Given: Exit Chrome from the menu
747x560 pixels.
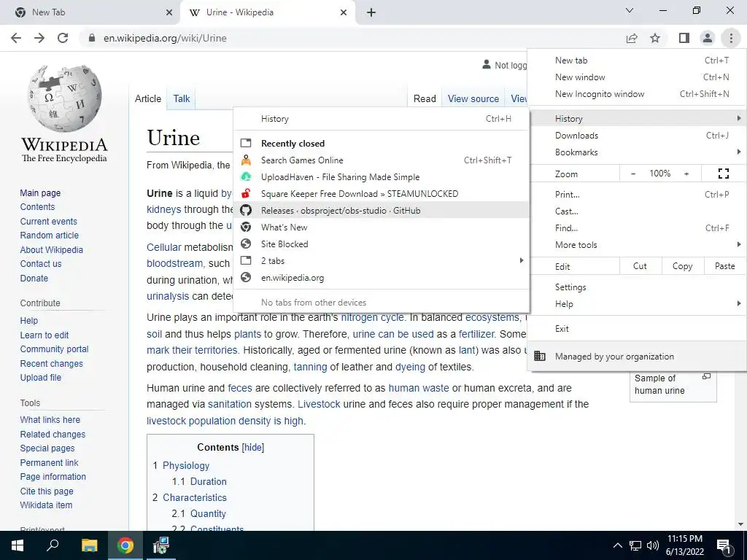Looking at the screenshot, I should click(x=638, y=329).
